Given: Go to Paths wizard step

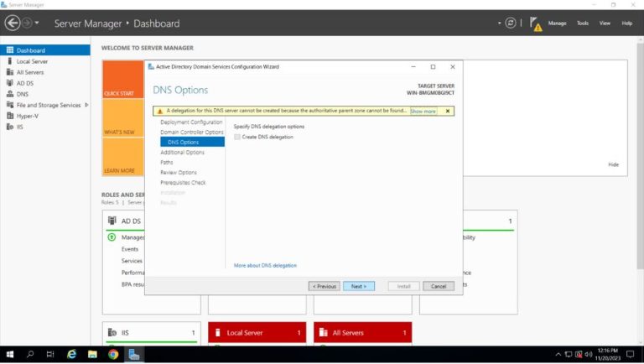Looking at the screenshot, I should point(166,162).
